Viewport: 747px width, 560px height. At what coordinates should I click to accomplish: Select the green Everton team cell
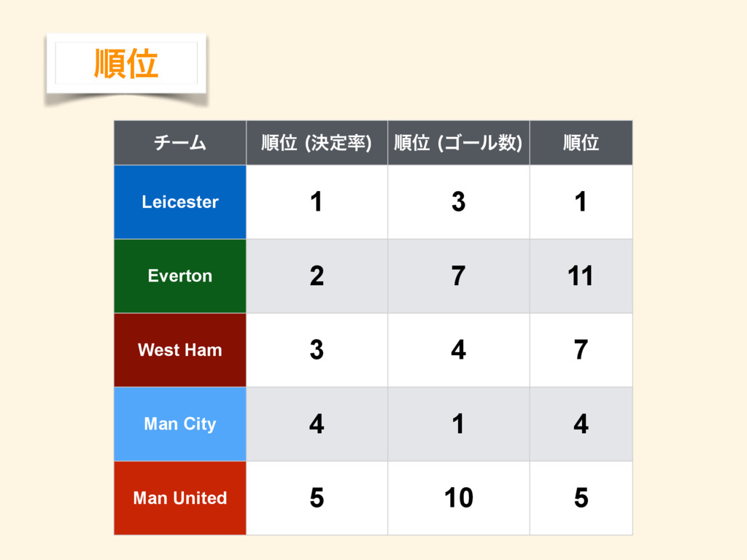coord(180,276)
